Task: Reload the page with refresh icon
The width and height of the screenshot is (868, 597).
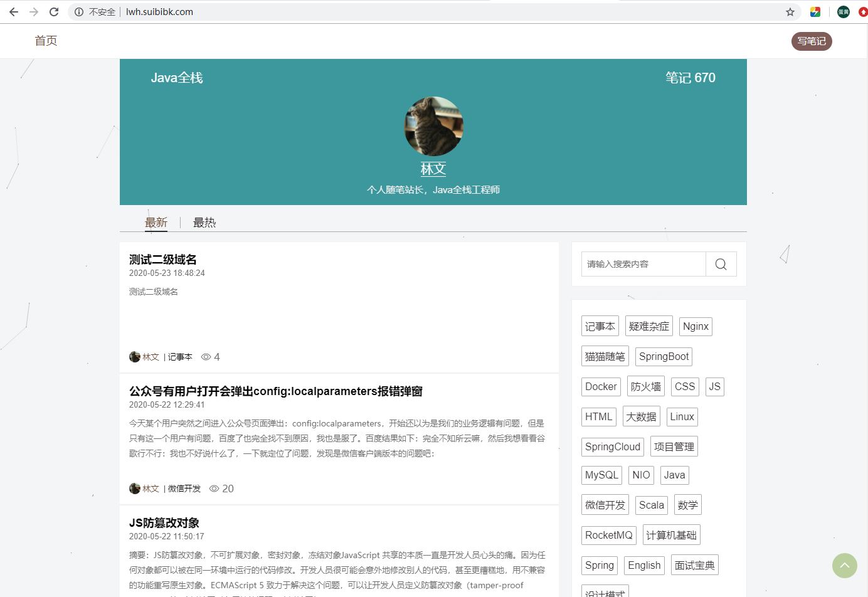Action: click(x=54, y=12)
